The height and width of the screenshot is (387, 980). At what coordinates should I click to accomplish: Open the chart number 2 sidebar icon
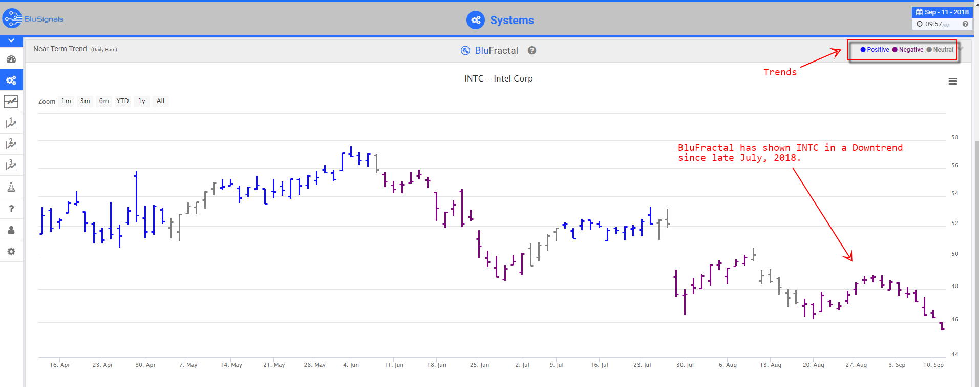11,144
